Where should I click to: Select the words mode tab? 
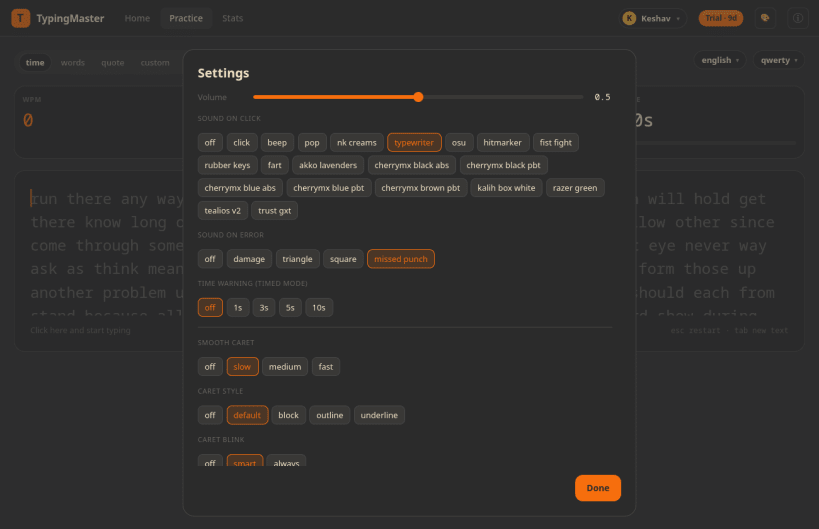73,63
